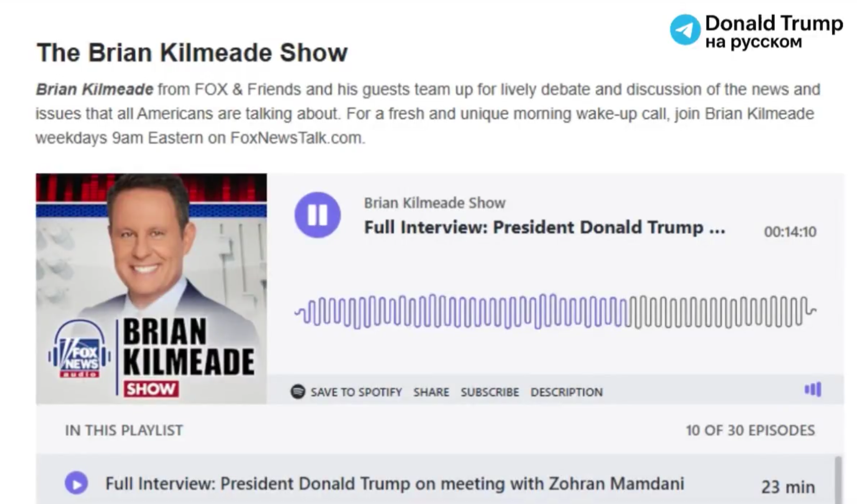
Task: Click the playlist scrollbar
Action: pyautogui.click(x=839, y=480)
